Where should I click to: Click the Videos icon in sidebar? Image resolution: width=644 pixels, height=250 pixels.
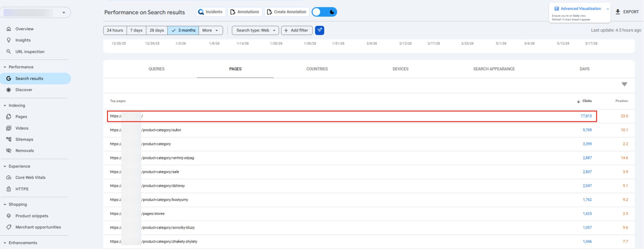coord(9,128)
